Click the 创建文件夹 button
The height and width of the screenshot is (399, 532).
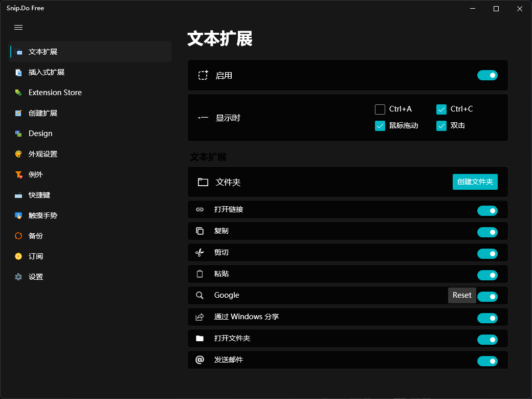pyautogui.click(x=475, y=182)
